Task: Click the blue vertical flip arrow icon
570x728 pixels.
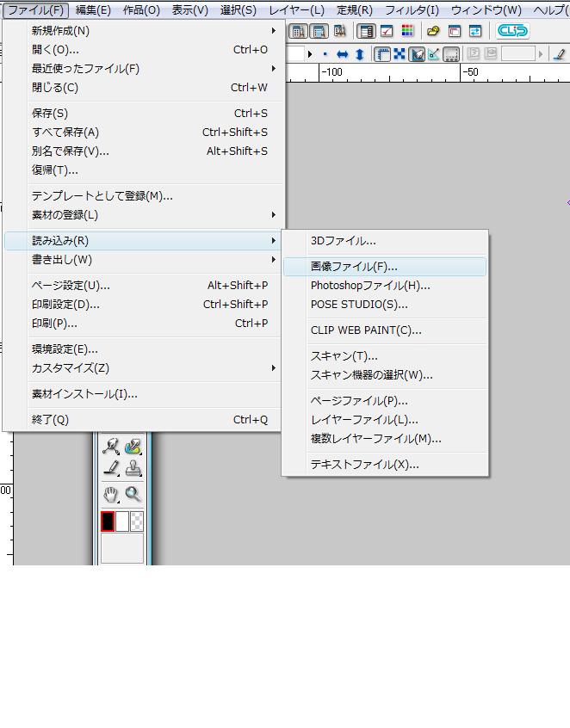Action: coord(360,55)
